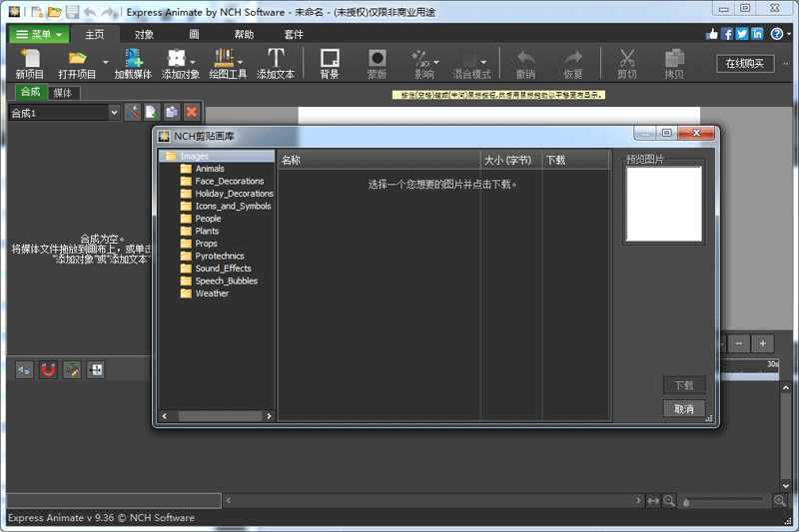Toggle the speaker mute icon in timeline
This screenshot has height=532, width=799.
(24, 370)
